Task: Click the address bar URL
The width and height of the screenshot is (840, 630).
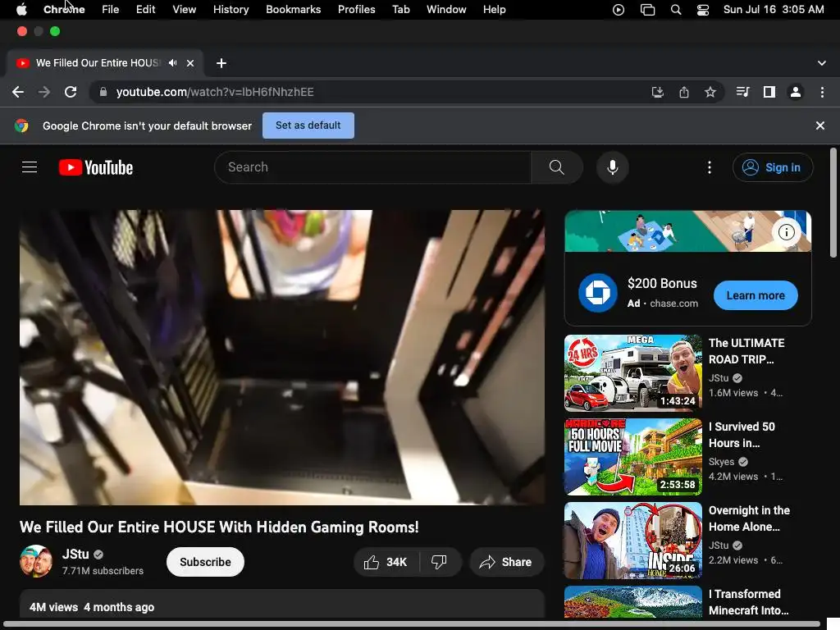Action: (215, 92)
